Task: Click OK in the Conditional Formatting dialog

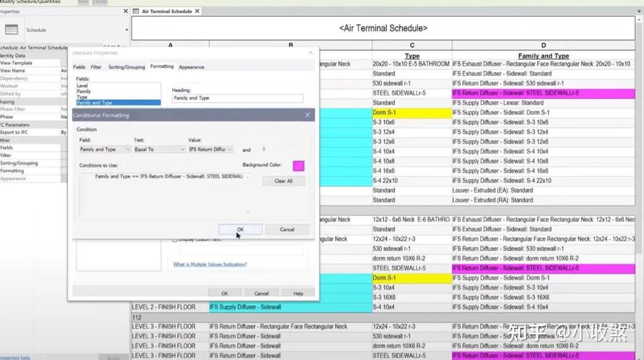Action: [240, 229]
